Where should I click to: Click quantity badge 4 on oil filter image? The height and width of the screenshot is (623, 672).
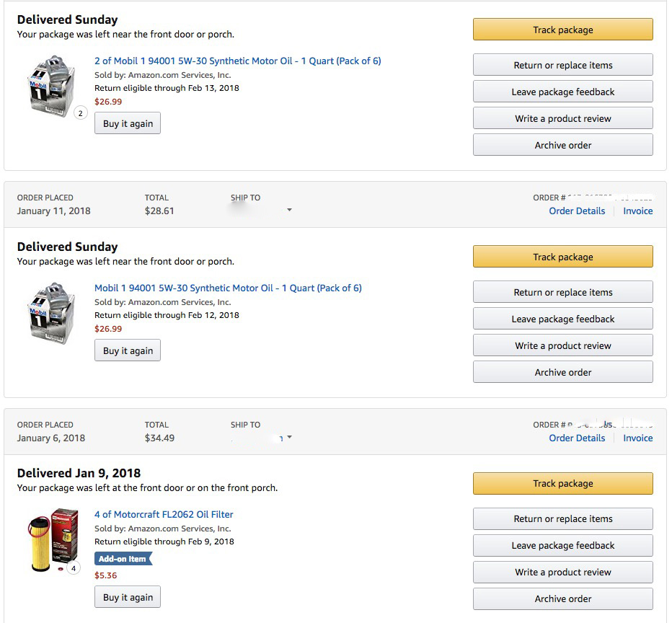click(x=74, y=569)
